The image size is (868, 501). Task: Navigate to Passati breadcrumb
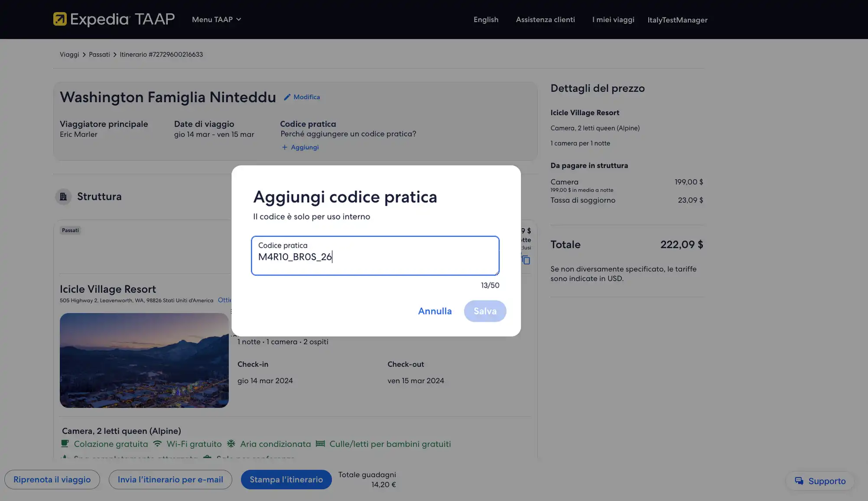pyautogui.click(x=99, y=55)
